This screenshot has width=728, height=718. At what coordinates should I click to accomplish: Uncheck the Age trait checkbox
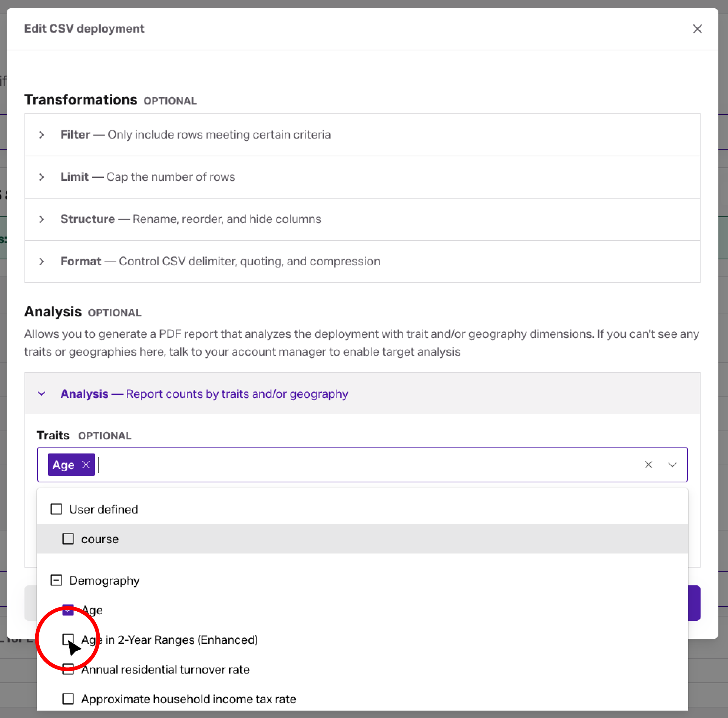(x=68, y=610)
